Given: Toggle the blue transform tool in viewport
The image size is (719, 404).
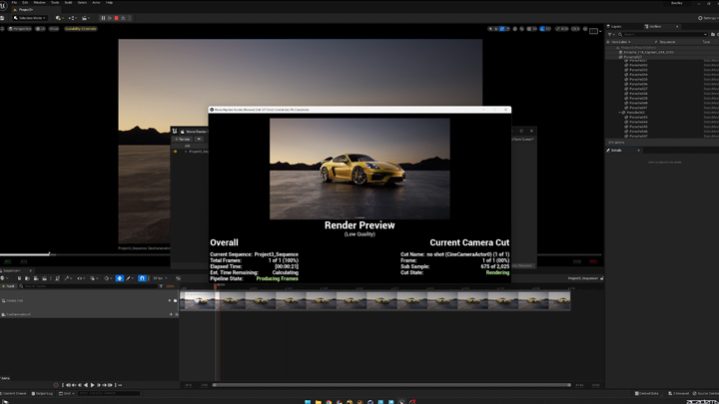Looking at the screenshot, I should 502,29.
